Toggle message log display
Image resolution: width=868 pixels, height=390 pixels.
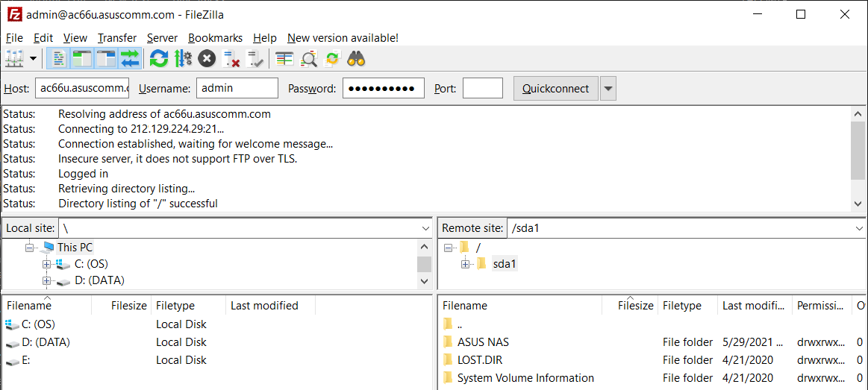click(x=58, y=58)
